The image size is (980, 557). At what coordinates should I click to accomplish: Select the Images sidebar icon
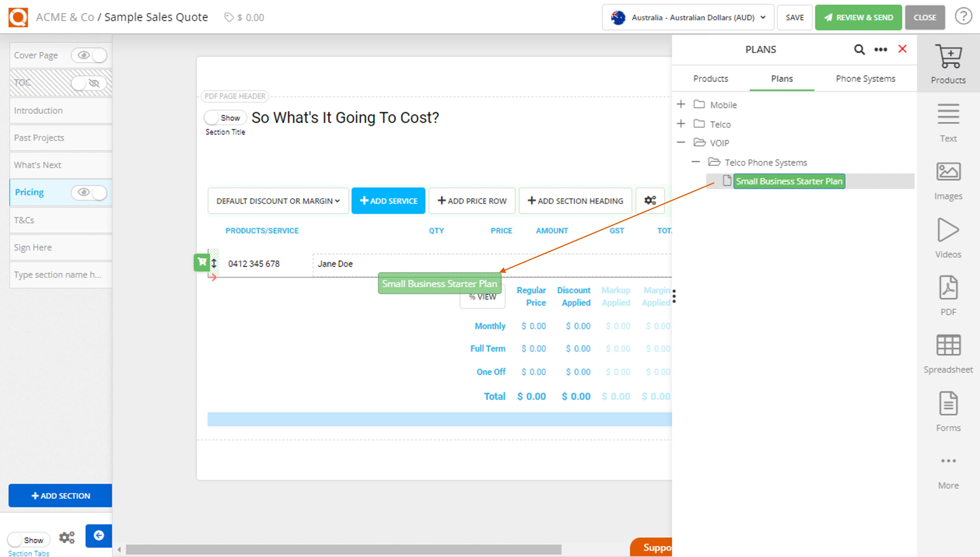coord(948,172)
